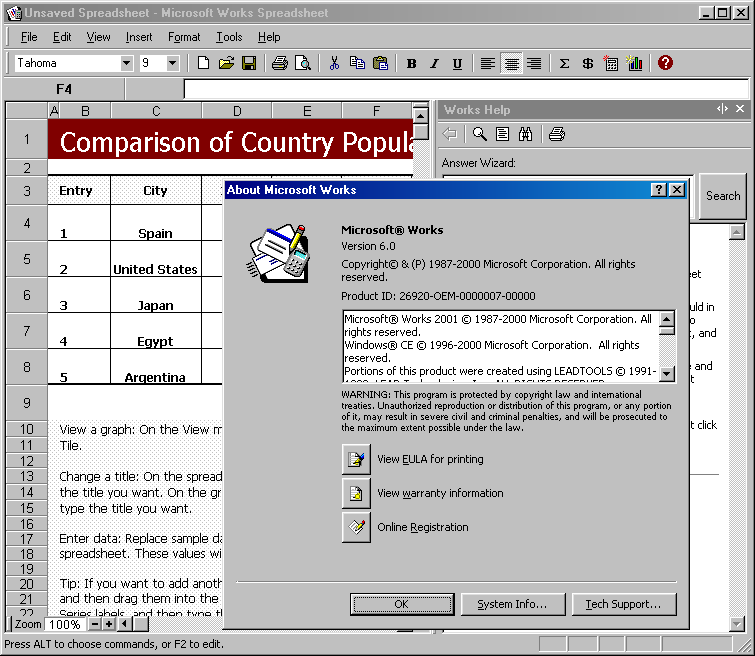Open Easy Calc calculator icon
Screen dimensions: 755x656
pos(611,63)
